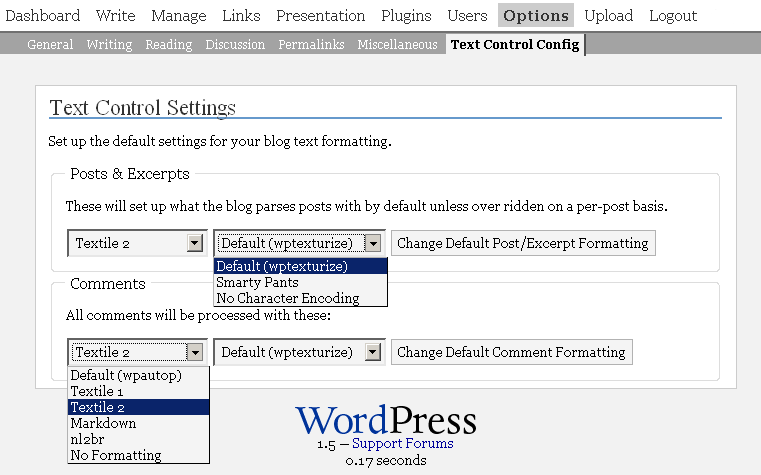The image size is (761, 475).
Task: Expand the Comments character encoding dropdown arrow
Action: click(x=373, y=352)
